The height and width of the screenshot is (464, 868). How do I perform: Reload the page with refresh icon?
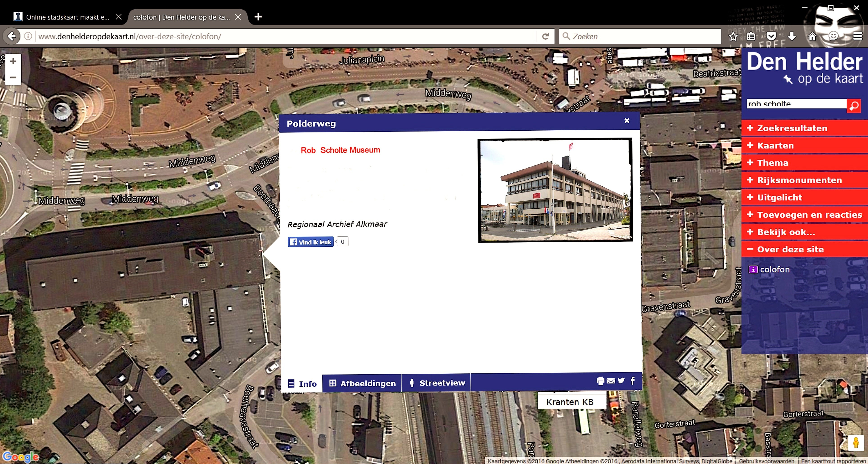click(x=545, y=36)
